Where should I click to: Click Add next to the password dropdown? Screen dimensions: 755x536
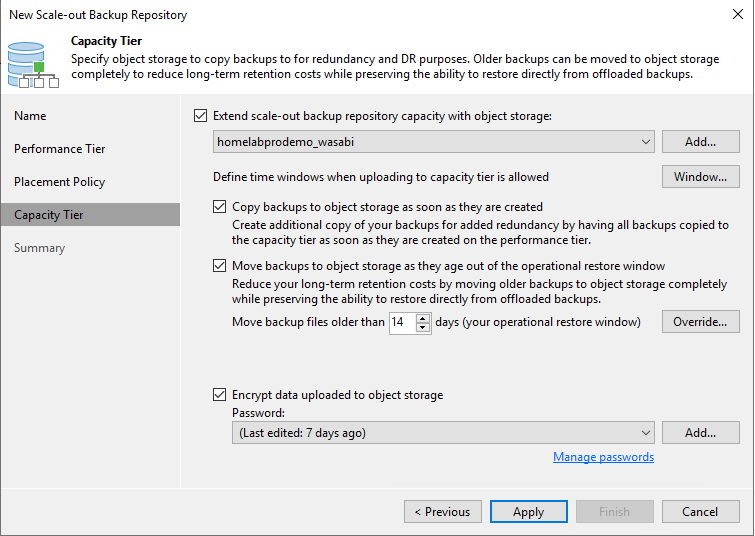(700, 433)
